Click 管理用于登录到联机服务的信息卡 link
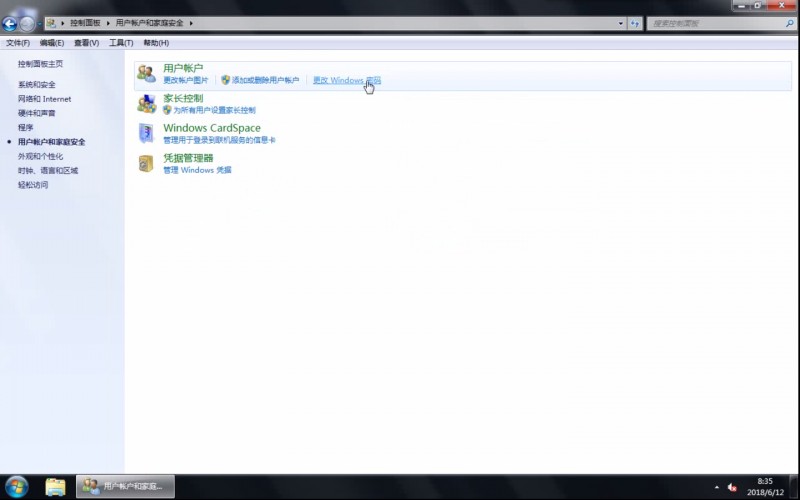This screenshot has height=500, width=800. [219, 140]
